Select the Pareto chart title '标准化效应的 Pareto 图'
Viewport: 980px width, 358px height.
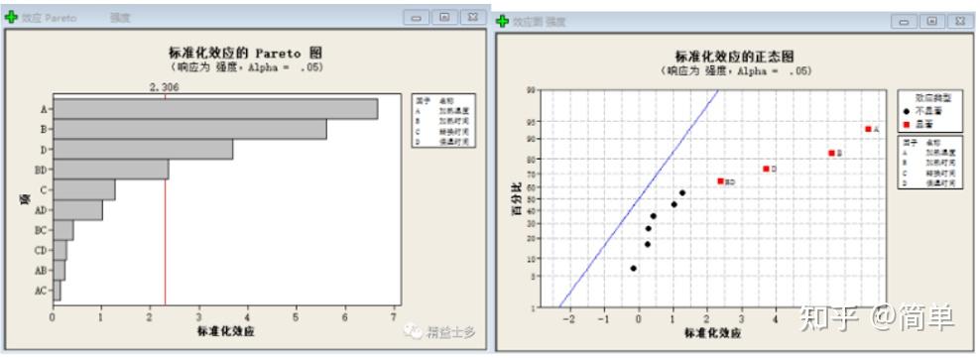[246, 54]
